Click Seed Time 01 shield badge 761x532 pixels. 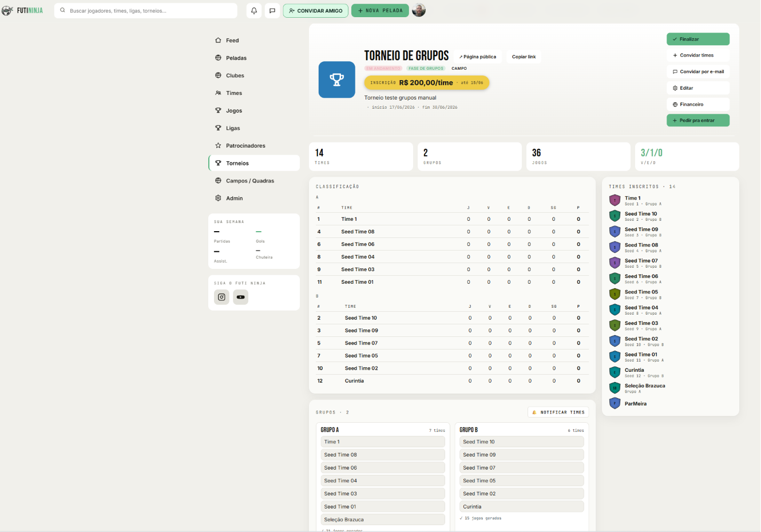(615, 356)
